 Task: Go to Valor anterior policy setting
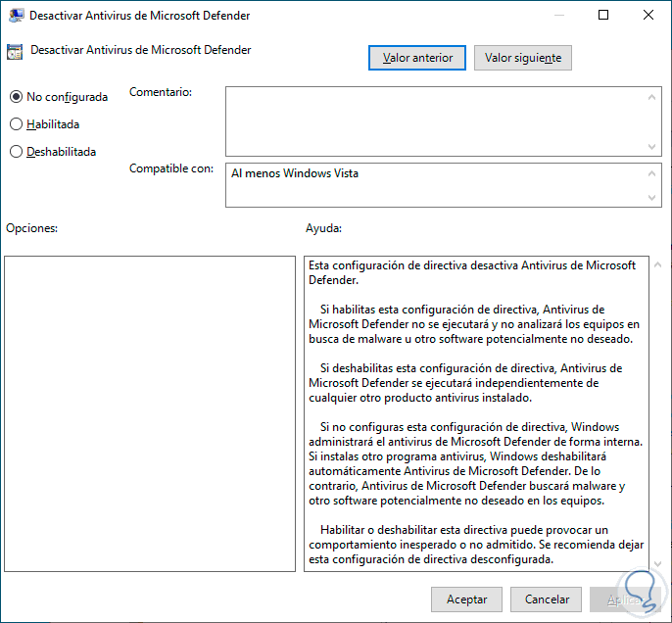[417, 58]
